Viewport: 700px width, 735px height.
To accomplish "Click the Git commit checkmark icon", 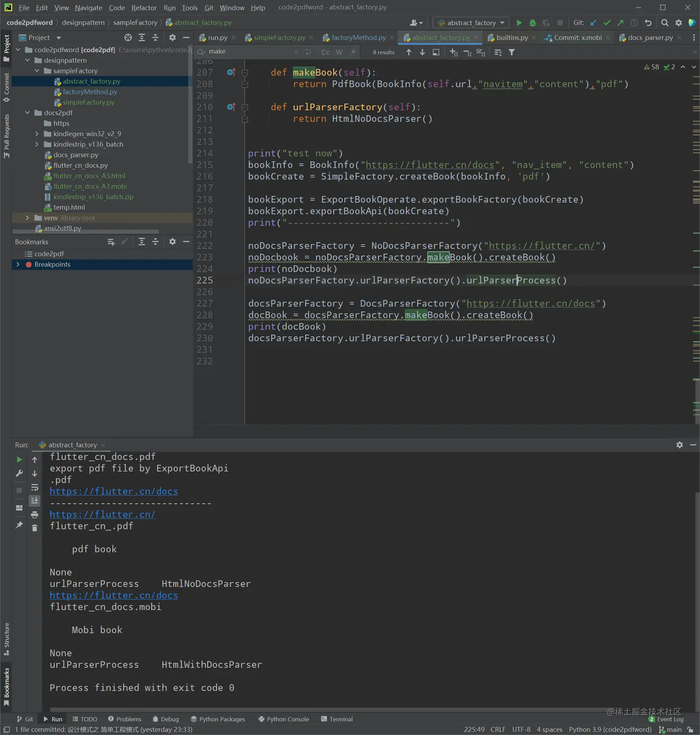I will pyautogui.click(x=607, y=23).
